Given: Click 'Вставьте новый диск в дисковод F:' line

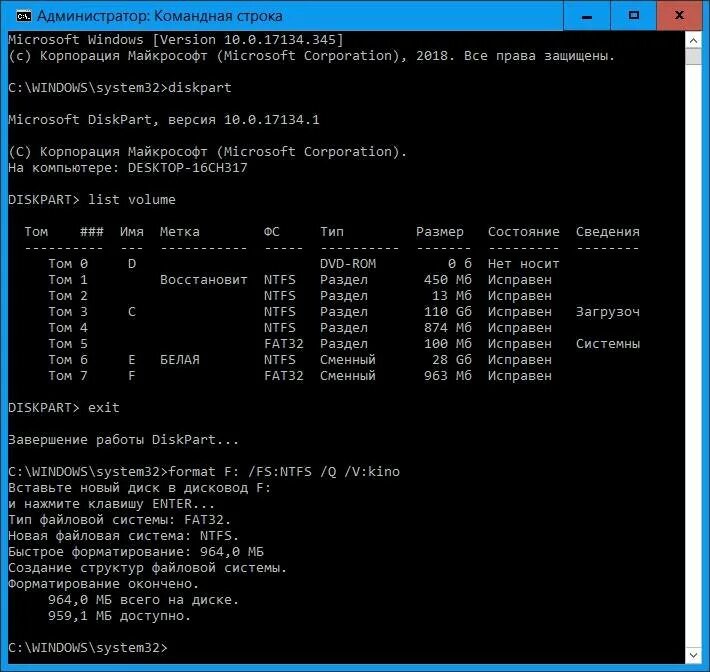Looking at the screenshot, I should 139,488.
